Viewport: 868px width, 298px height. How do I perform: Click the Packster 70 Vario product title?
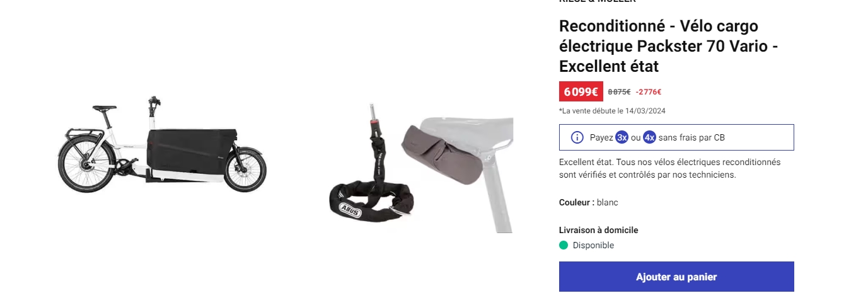point(668,46)
